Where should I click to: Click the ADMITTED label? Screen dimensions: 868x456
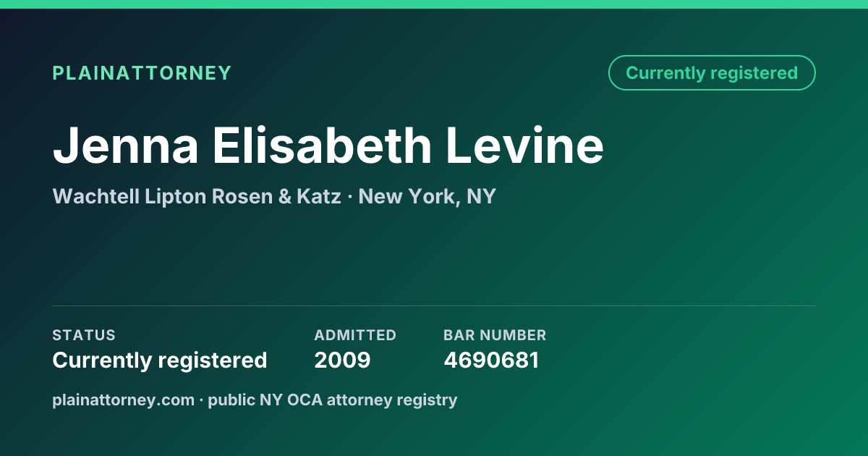click(355, 335)
